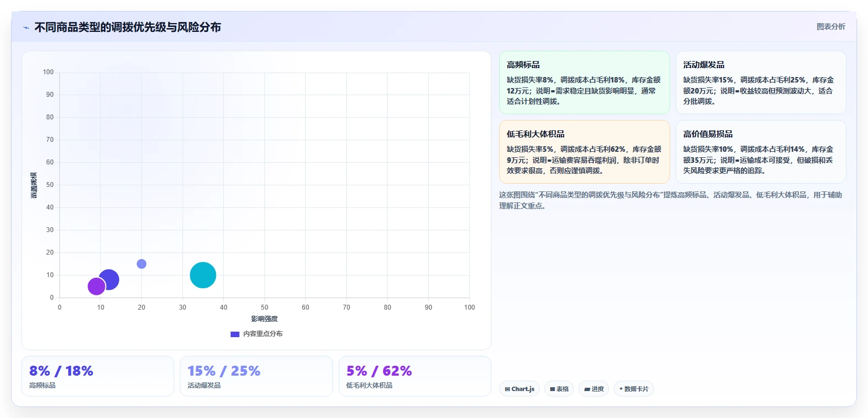Open the 高价值易损品 info card

pos(761,152)
